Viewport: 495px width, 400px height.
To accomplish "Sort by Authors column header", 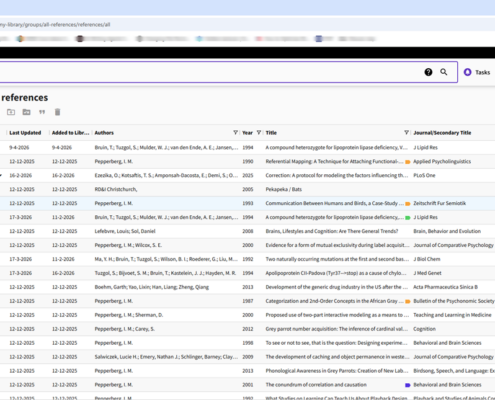I will click(104, 133).
